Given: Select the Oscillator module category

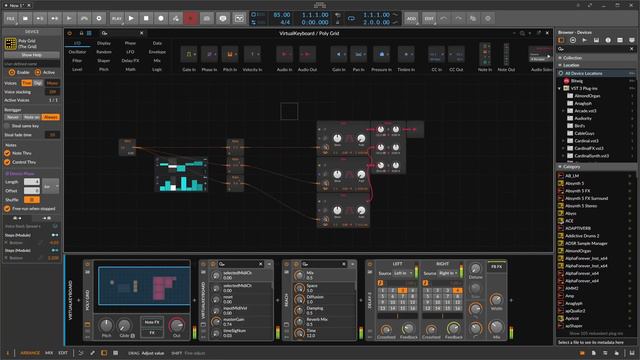Looking at the screenshot, I should coord(77,52).
